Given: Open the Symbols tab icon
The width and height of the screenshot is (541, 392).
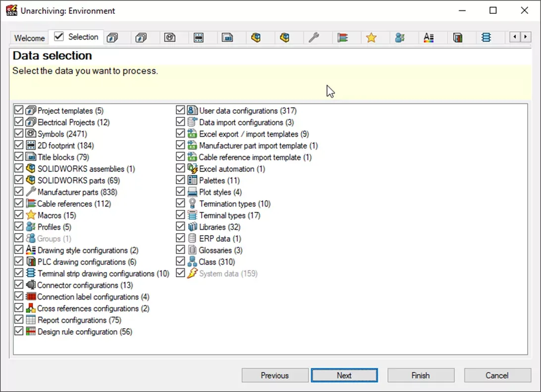Looking at the screenshot, I should coord(170,37).
